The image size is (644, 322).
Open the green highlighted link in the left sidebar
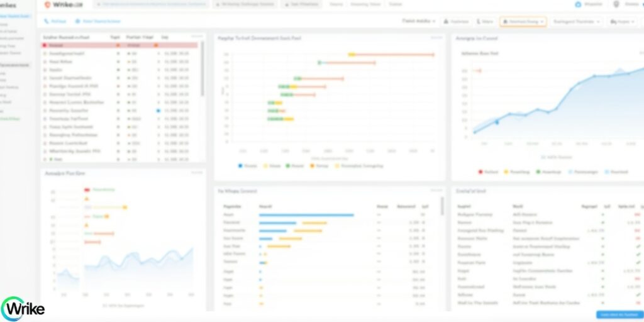[11, 118]
